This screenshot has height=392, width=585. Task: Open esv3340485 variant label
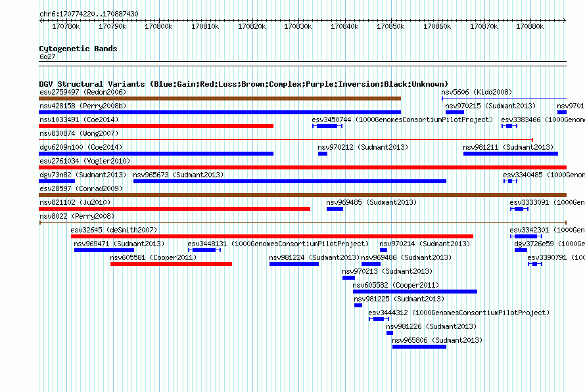pos(544,175)
